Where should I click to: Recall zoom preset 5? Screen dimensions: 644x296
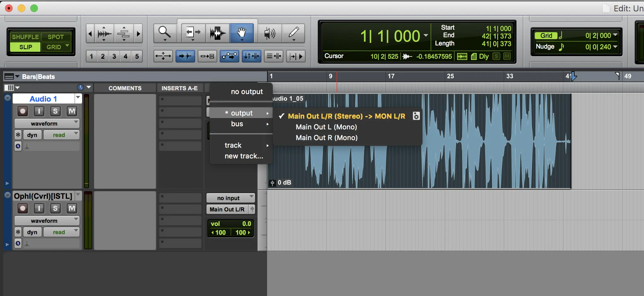(x=137, y=56)
